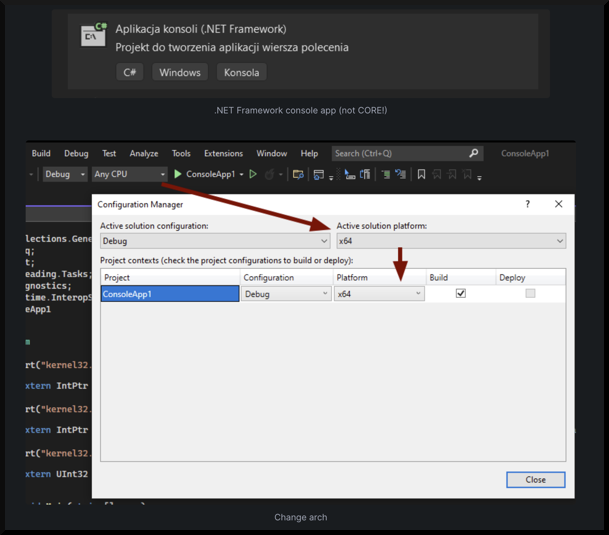Screen dimensions: 609x535
Task: Toggle the Build checkbox for ConsoleApp1
Action: pos(461,293)
